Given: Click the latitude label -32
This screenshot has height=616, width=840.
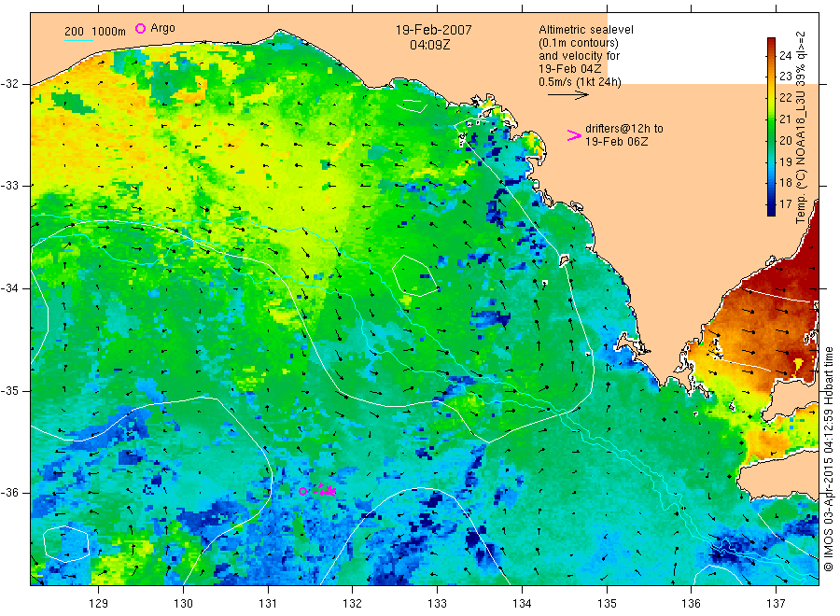Looking at the screenshot, I should coord(9,84).
